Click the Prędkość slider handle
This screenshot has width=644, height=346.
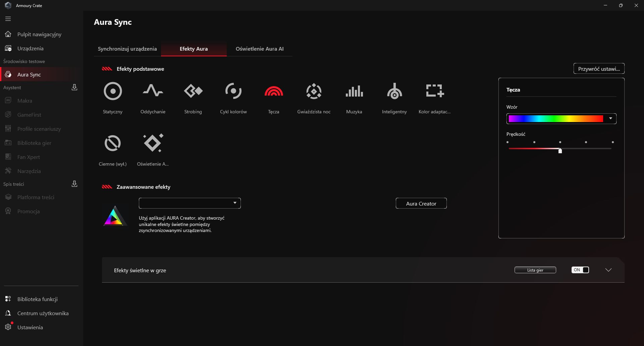point(560,151)
